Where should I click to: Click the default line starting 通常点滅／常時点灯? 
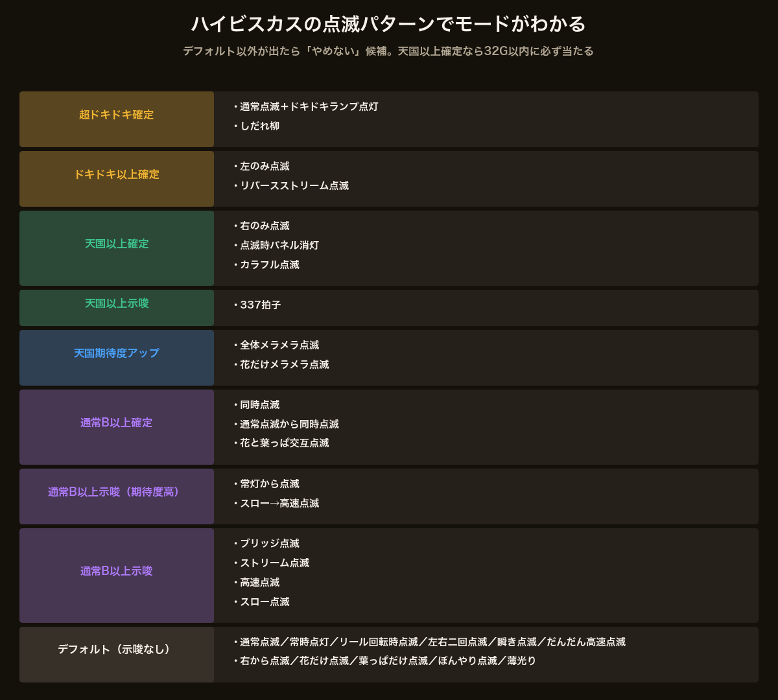coord(430,642)
